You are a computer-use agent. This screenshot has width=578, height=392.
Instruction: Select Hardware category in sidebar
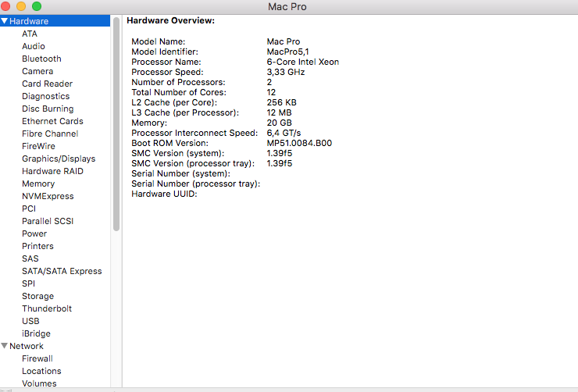click(x=29, y=21)
